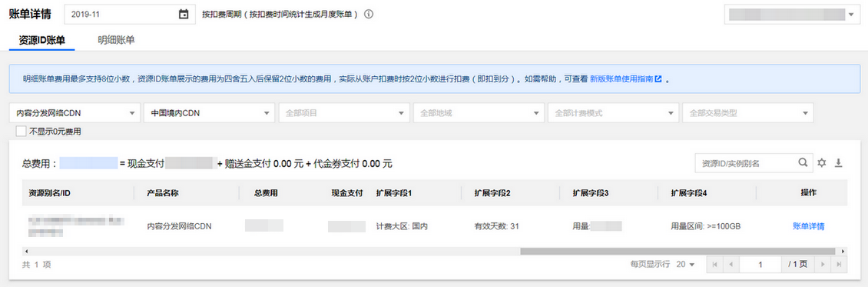Go to the next page arrow
This screenshot has width=868, height=287.
click(823, 265)
